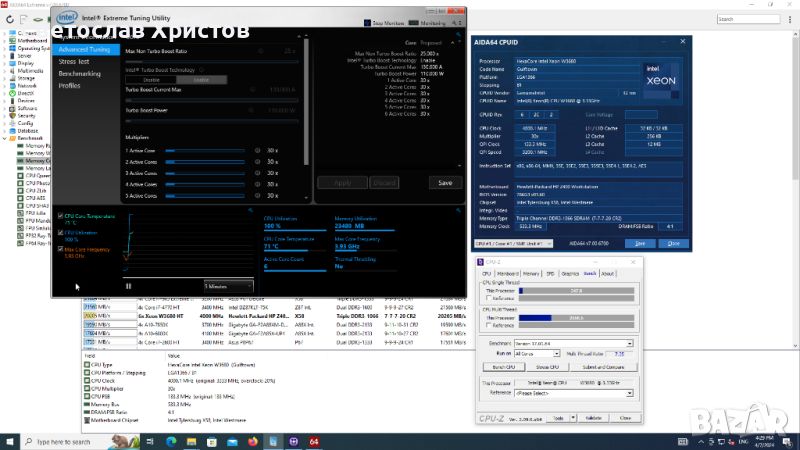Viewport: 800px width, 450px height.
Task: Toggle the Max Core Frequency graph checkbox
Action: tap(60, 249)
